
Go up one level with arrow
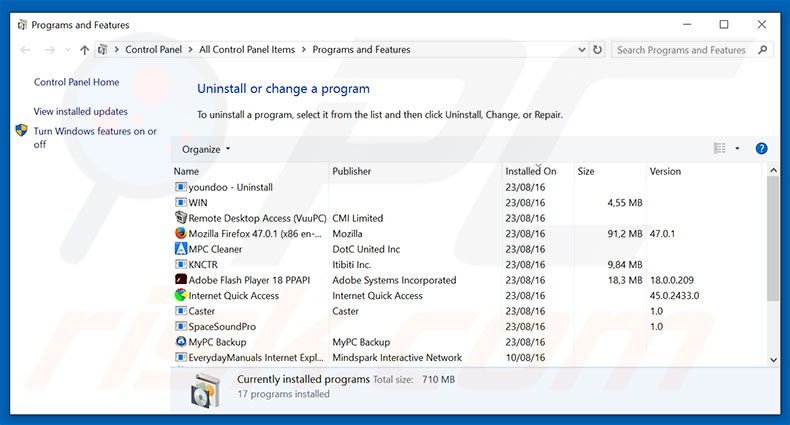tap(84, 50)
